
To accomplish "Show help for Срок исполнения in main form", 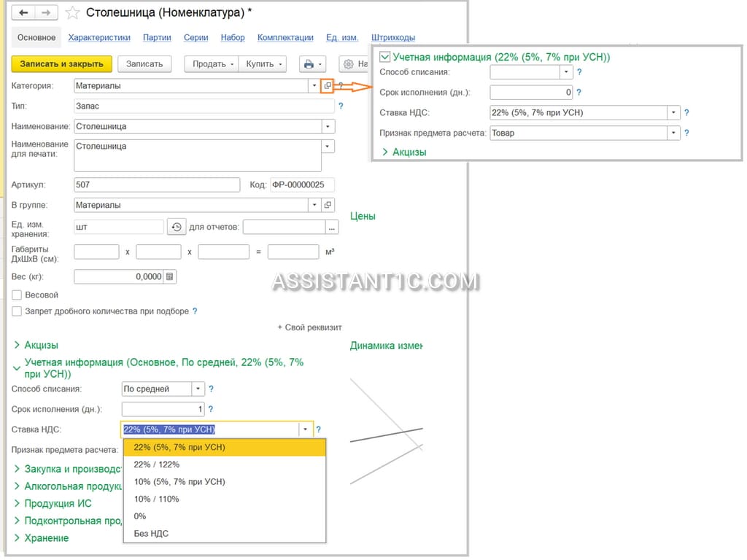I will coord(211,409).
